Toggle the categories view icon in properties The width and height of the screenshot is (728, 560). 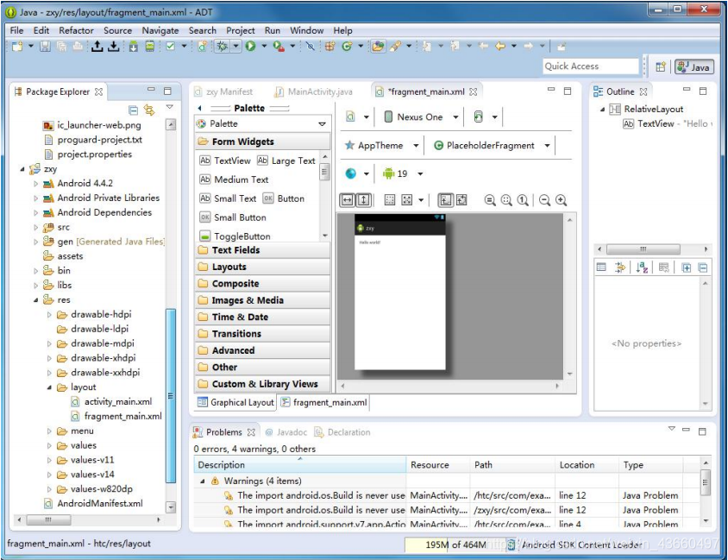pyautogui.click(x=601, y=267)
